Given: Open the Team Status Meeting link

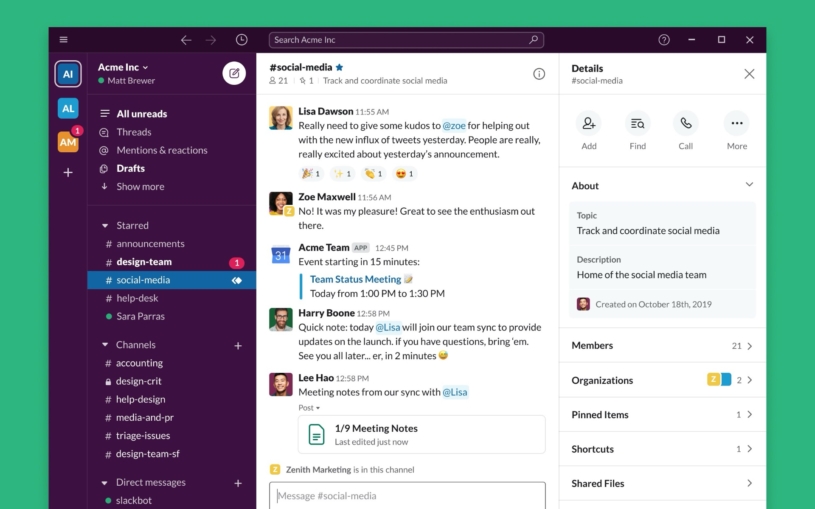Looking at the screenshot, I should [x=356, y=279].
